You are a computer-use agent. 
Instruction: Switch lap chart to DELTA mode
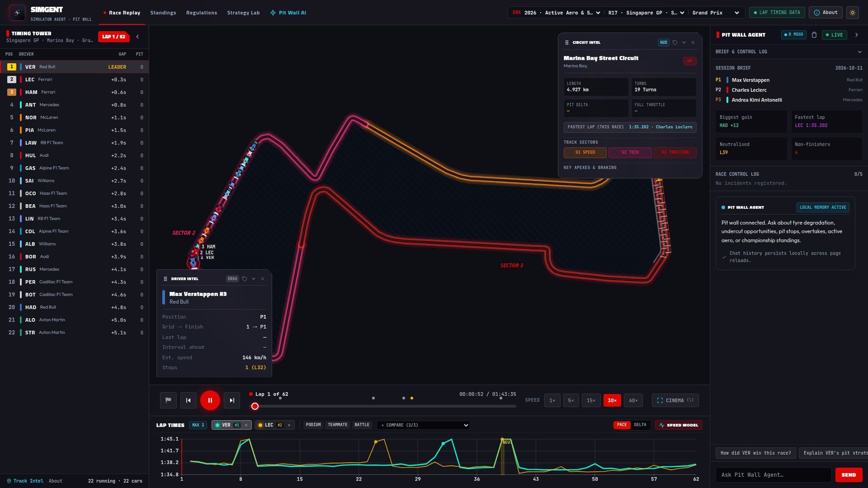pos(640,425)
